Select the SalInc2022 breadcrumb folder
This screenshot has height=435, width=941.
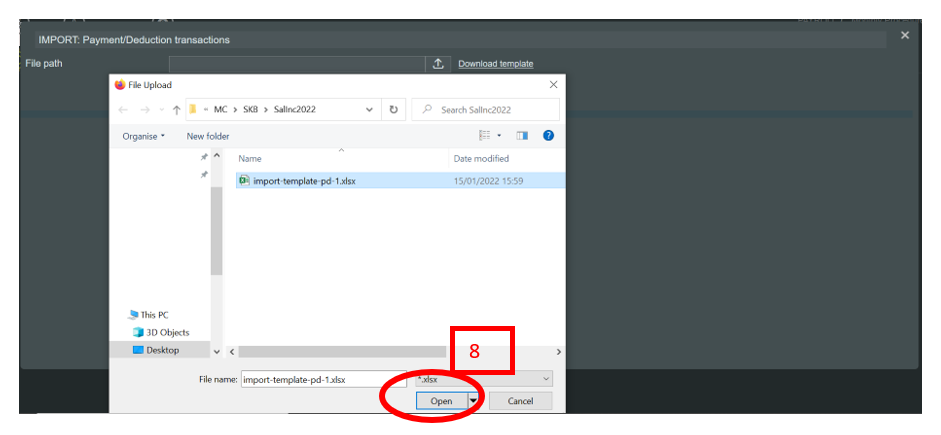pos(295,110)
